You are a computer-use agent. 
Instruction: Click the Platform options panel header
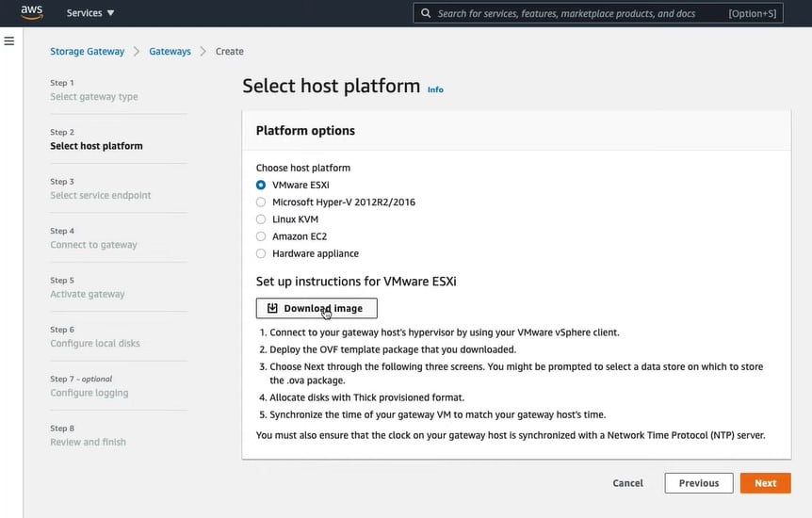[516, 131]
